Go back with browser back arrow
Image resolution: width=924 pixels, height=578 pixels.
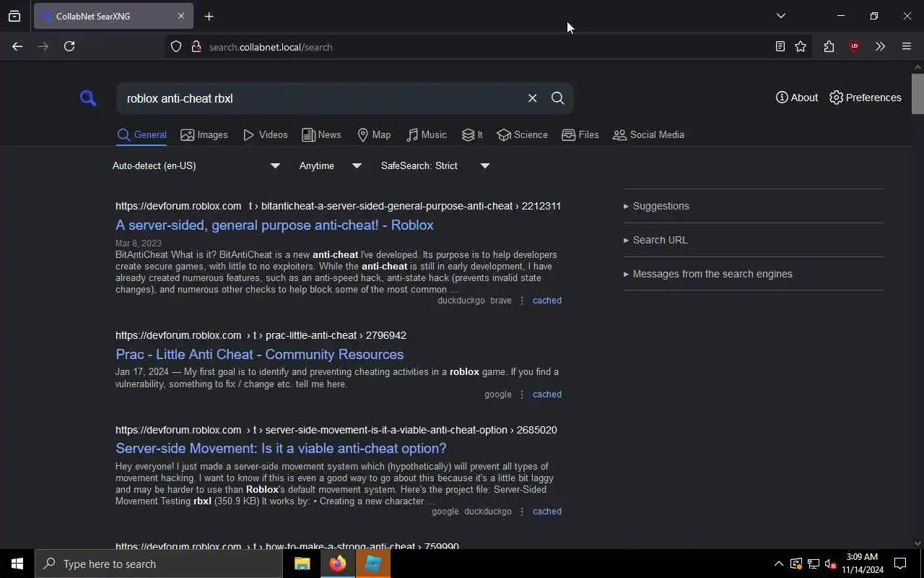(x=17, y=46)
